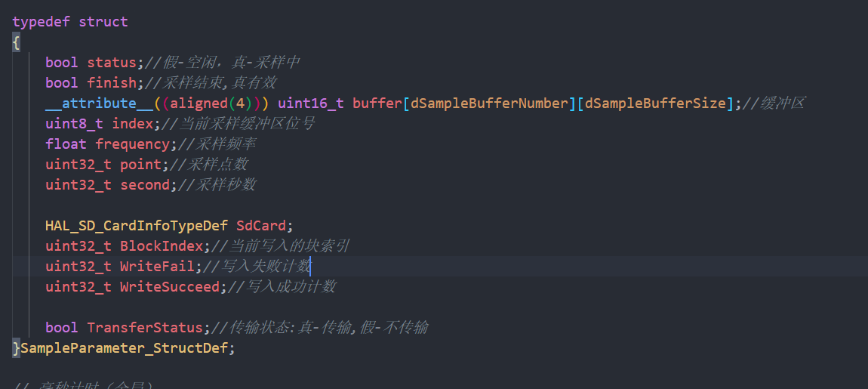This screenshot has width=868, height=389.
Task: Click the HAL_SD_CardInfoTypeDef type name
Action: pyautogui.click(x=136, y=226)
